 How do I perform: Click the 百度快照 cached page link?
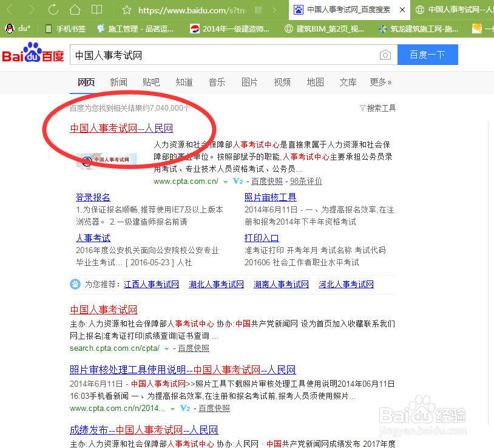[x=267, y=181]
